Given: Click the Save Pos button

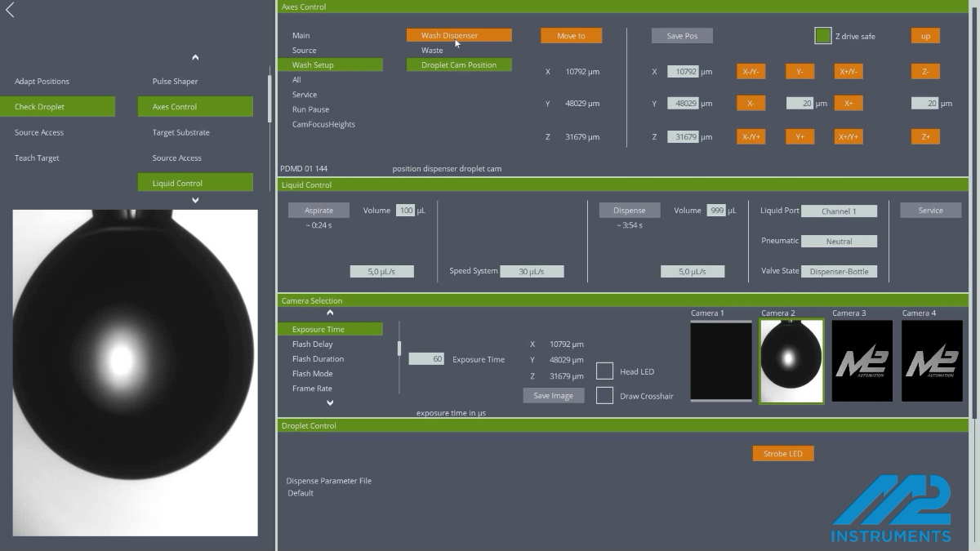Looking at the screenshot, I should coord(682,36).
